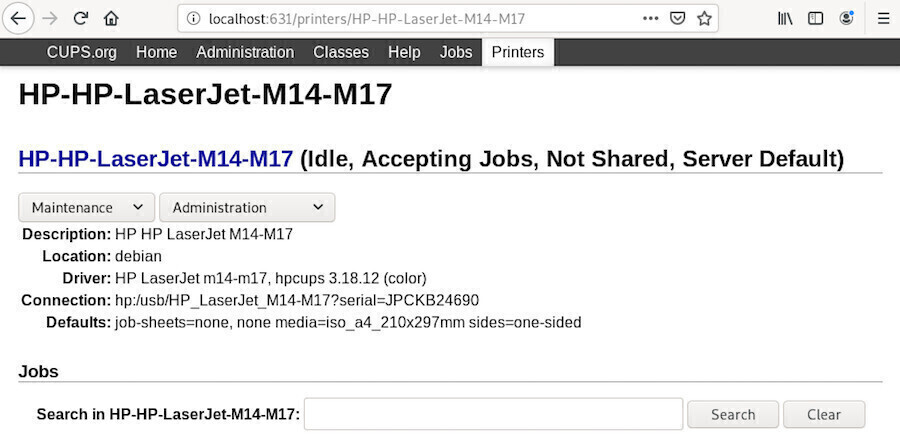Click the job search text field
The width and height of the screenshot is (900, 435).
point(493,414)
